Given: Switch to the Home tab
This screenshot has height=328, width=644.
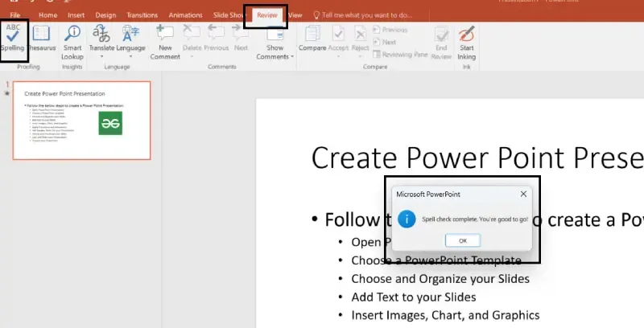Looking at the screenshot, I should 48,15.
